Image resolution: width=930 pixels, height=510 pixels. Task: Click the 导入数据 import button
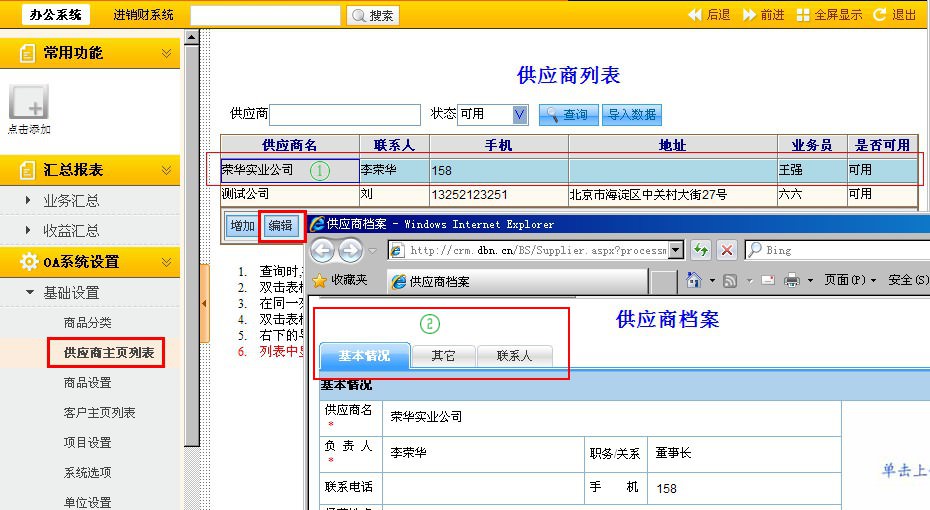pos(632,115)
